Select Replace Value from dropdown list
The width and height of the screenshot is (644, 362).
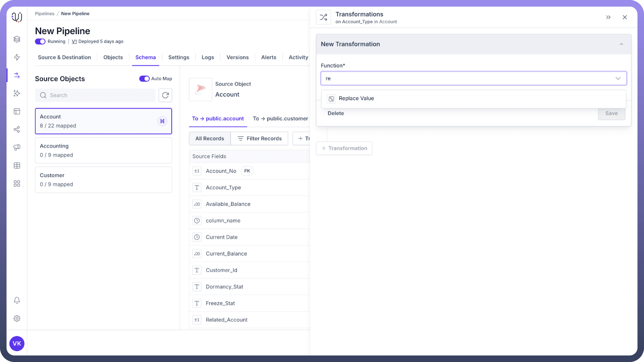point(356,98)
